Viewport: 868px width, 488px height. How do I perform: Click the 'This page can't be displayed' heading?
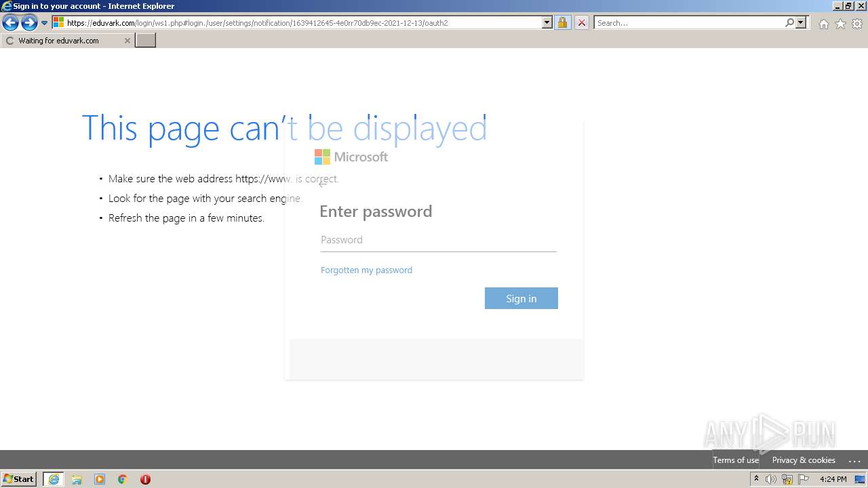(x=284, y=128)
